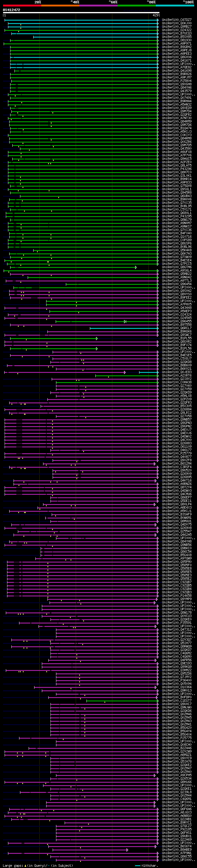Image resolution: width=197 pixels, height=868 pixels.
Task: Select the UniRef100_Q8RWQ9 hit label
Action: tap(177, 646)
